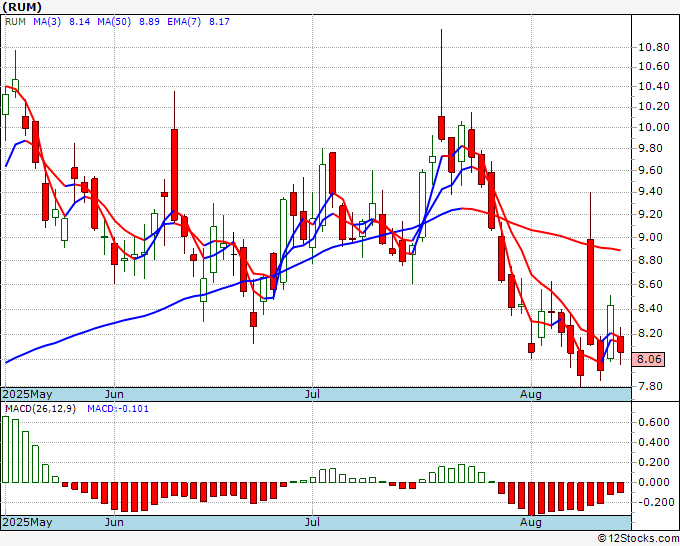Click the 8.40 price axis label
680x546 pixels.
pos(650,308)
